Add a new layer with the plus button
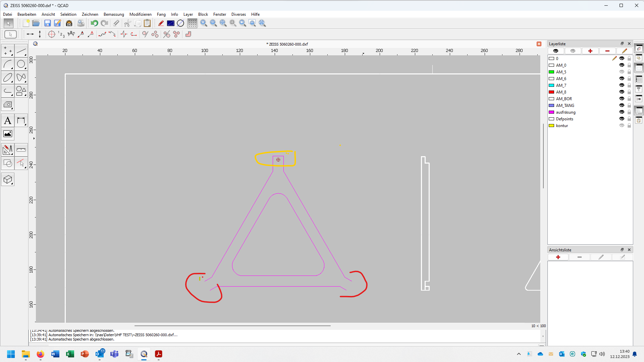 coord(590,51)
